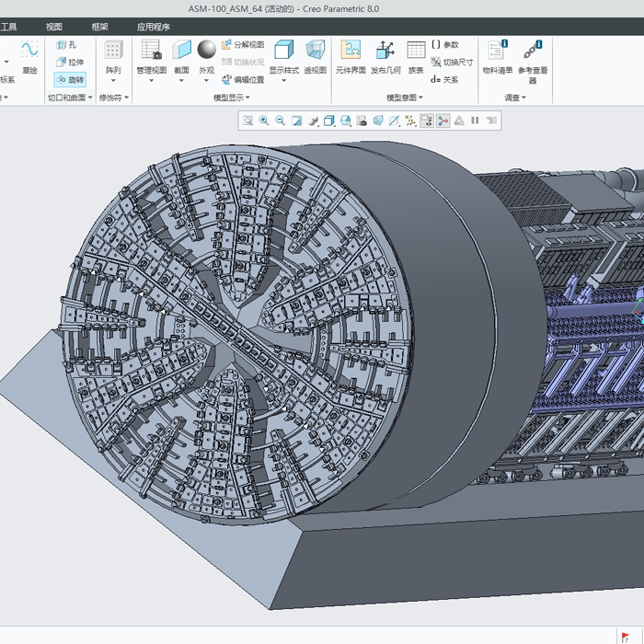Click the Zoom In magnifier icon
Image resolution: width=644 pixels, height=644 pixels.
coord(264,120)
